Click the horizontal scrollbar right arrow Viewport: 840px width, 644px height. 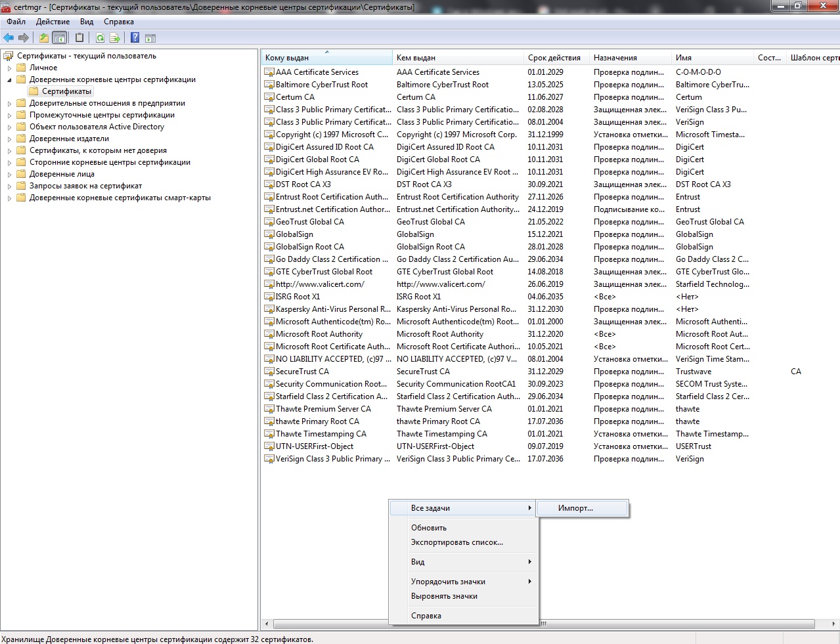[x=833, y=624]
